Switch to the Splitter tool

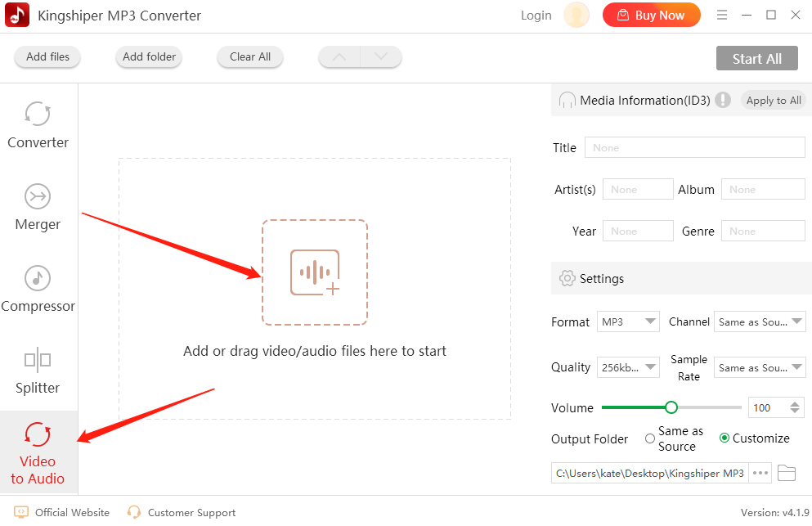(x=38, y=371)
